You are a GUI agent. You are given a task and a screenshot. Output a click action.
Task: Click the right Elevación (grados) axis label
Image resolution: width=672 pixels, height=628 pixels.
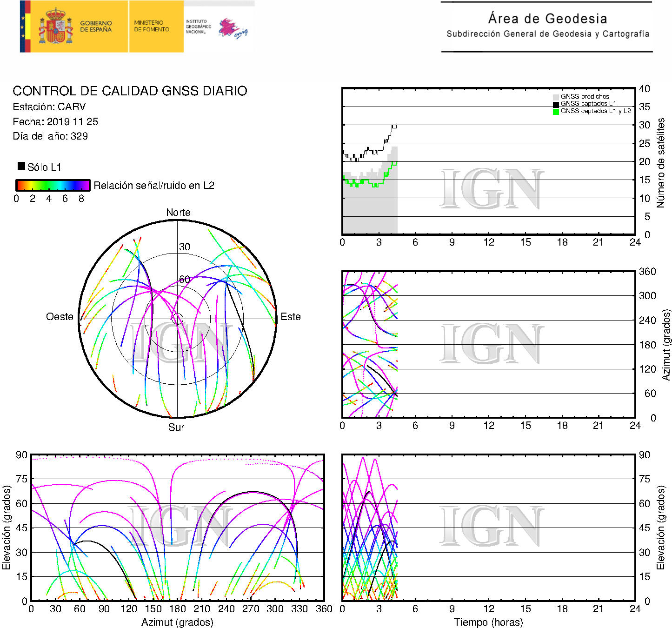pos(660,528)
